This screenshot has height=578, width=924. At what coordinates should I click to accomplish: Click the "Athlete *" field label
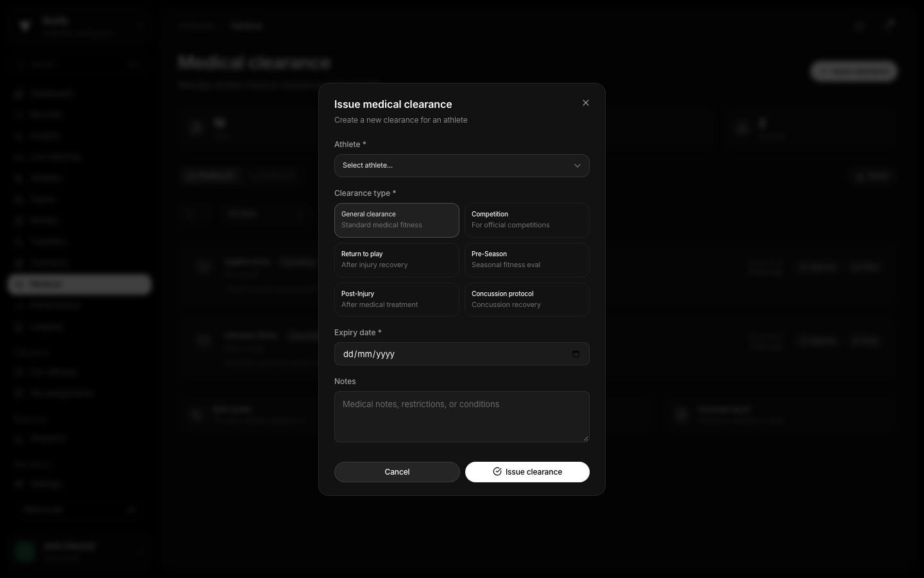point(350,144)
